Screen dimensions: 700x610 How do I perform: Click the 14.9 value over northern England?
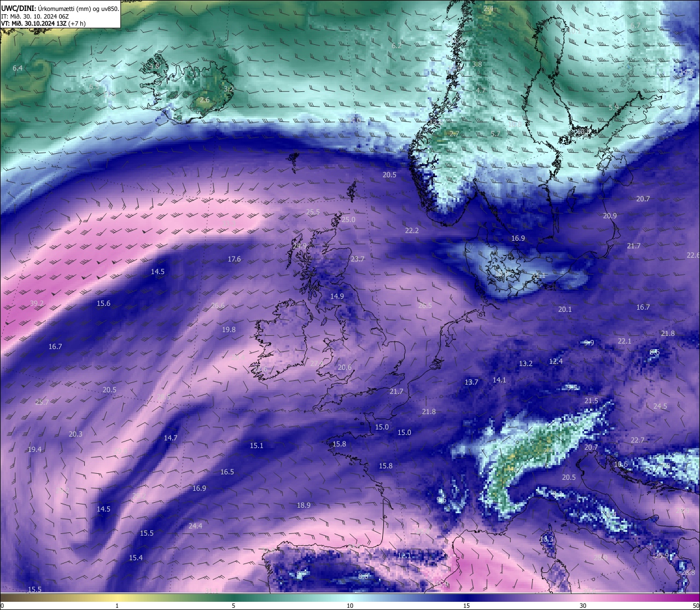(337, 296)
